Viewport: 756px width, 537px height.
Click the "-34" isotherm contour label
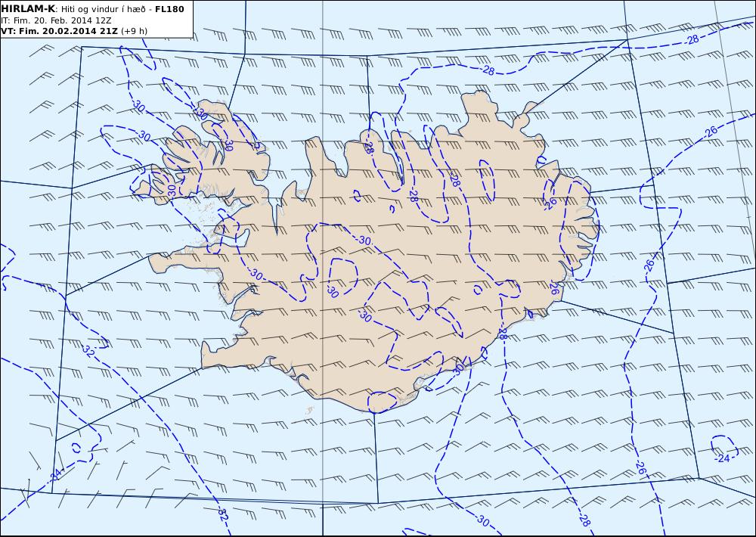[x=56, y=474]
